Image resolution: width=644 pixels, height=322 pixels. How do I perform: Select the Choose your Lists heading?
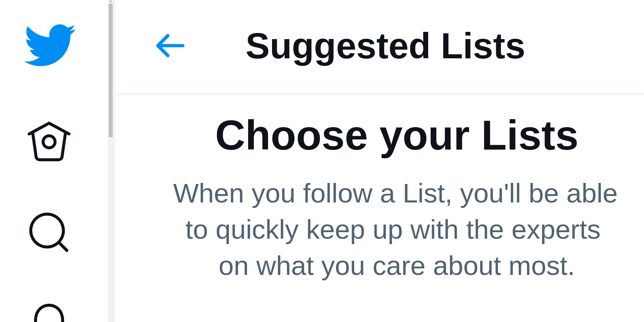click(397, 135)
